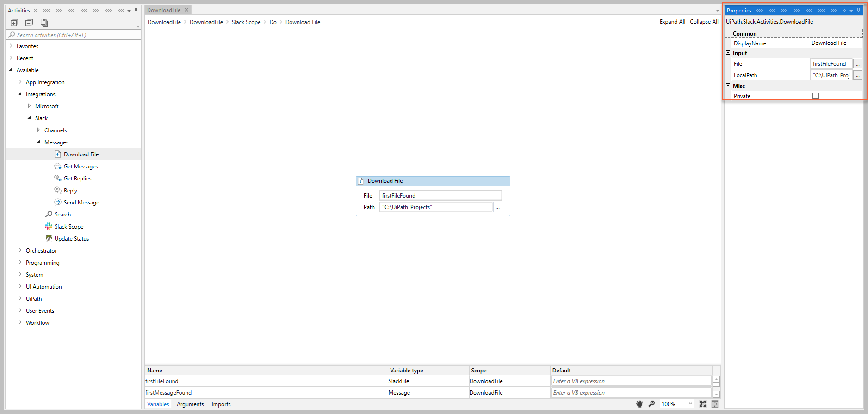This screenshot has height=414, width=868.
Task: Click Slack Scope in the breadcrumb
Action: [246, 22]
